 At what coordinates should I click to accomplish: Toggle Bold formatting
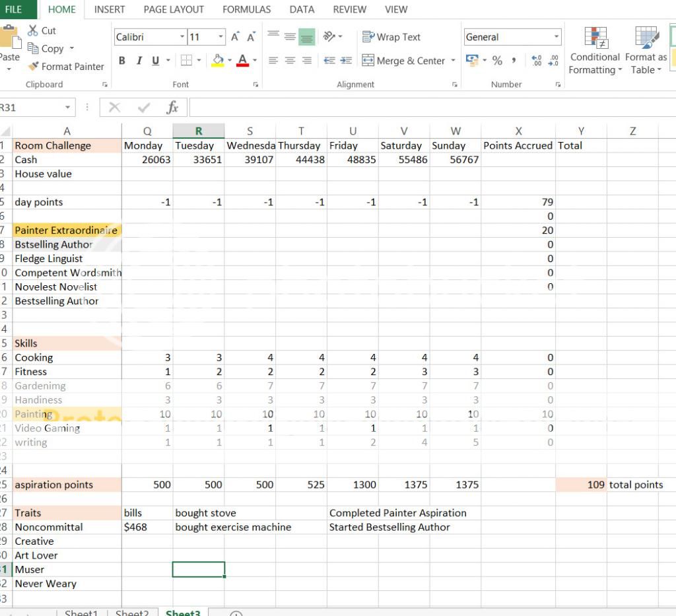click(122, 61)
